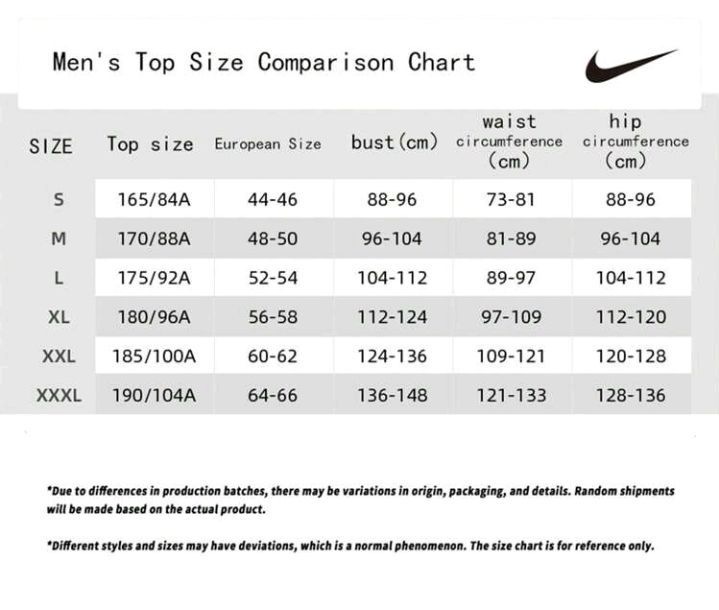This screenshot has width=719, height=610.
Task: Click the waist value 73-81 cell
Action: 511,200
